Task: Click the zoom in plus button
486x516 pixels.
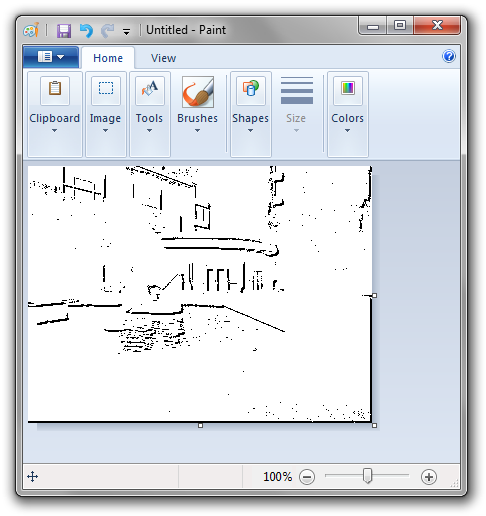Action: click(x=429, y=477)
